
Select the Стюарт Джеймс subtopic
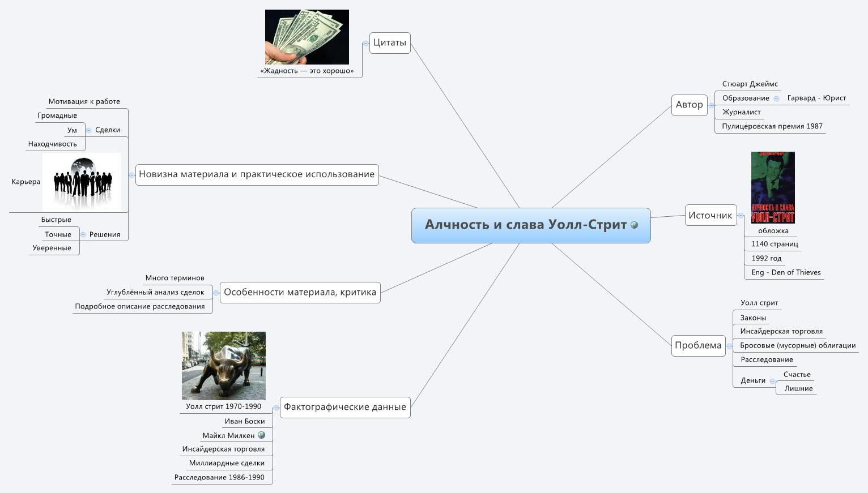coord(750,84)
